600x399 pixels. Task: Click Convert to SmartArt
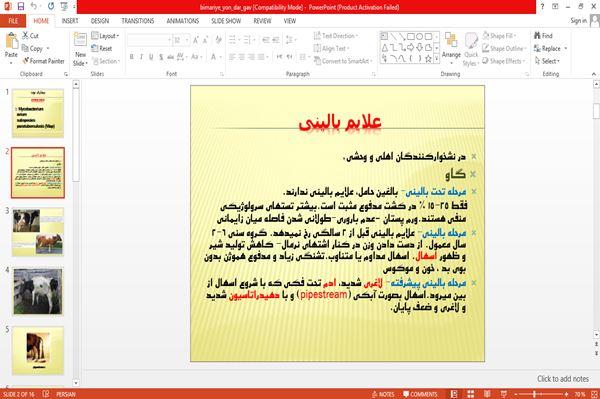coord(342,61)
